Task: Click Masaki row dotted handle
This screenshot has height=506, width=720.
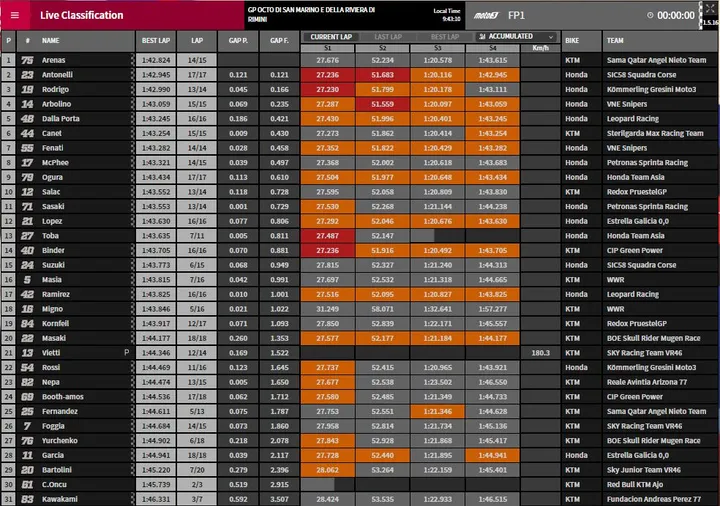Action: pos(133,338)
